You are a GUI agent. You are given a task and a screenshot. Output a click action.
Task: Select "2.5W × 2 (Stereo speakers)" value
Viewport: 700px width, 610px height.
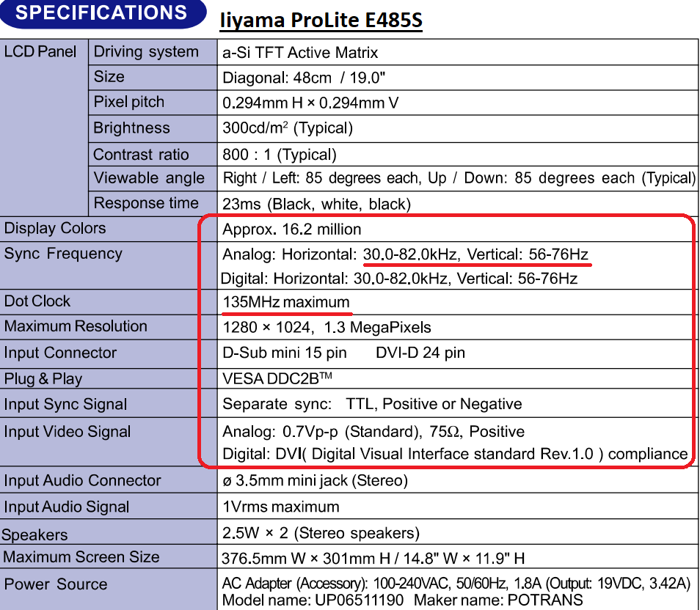pyautogui.click(x=321, y=533)
